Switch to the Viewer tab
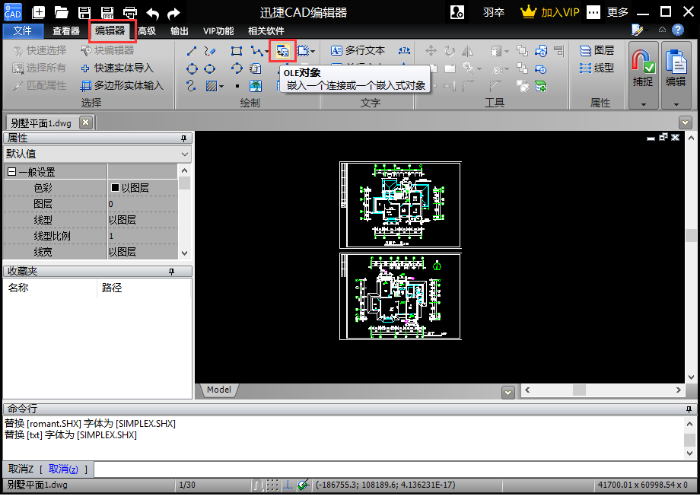700x495 pixels. (66, 30)
